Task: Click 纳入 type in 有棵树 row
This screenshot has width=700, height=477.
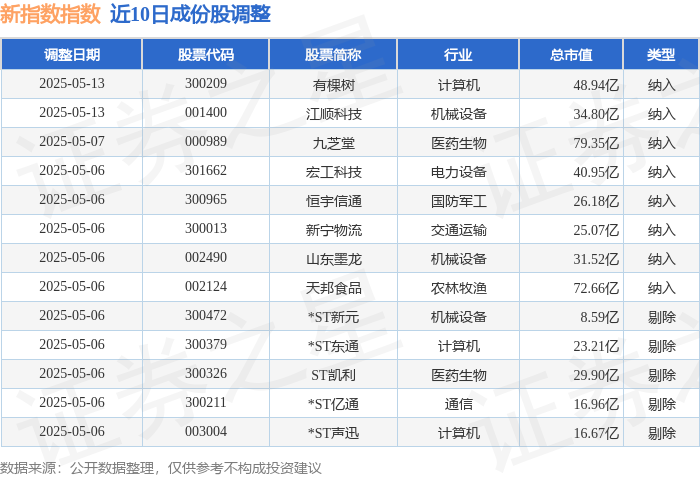Action: (x=662, y=84)
